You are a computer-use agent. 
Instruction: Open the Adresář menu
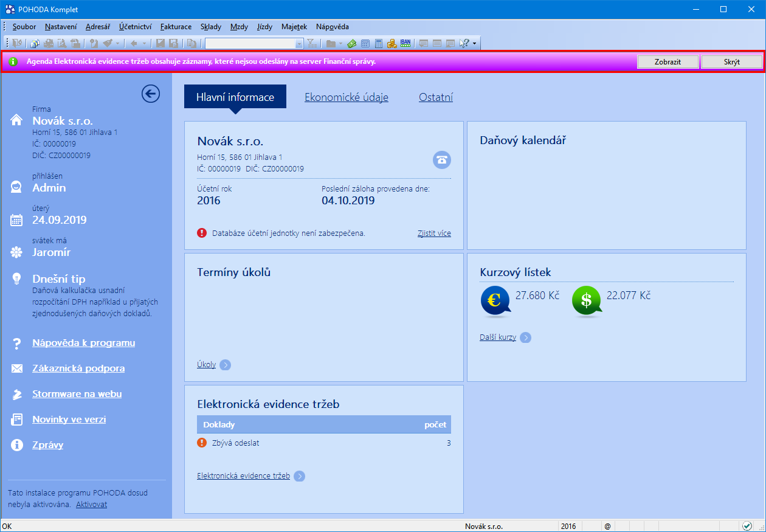pos(98,27)
